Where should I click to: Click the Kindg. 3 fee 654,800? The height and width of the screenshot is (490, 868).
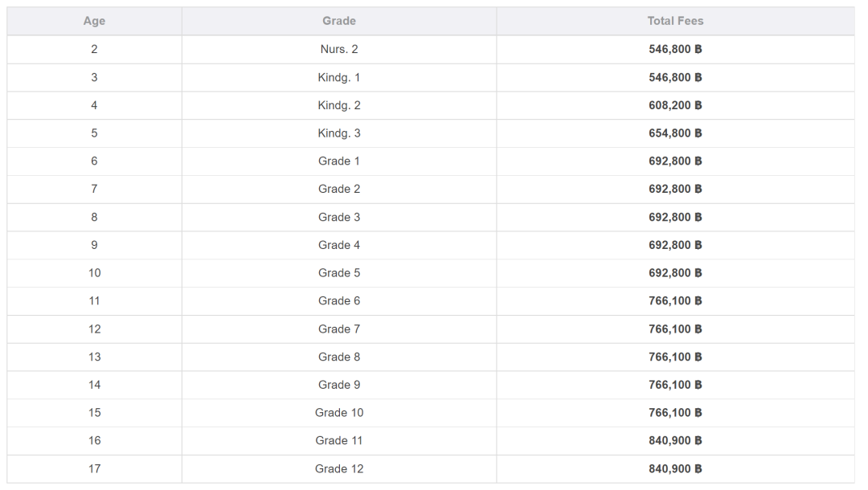[x=675, y=133]
